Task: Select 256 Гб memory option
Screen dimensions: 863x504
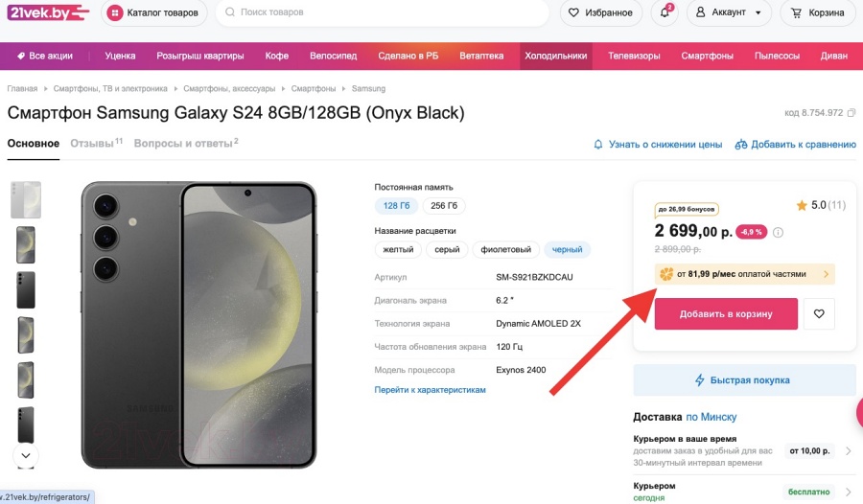Action: click(x=444, y=206)
